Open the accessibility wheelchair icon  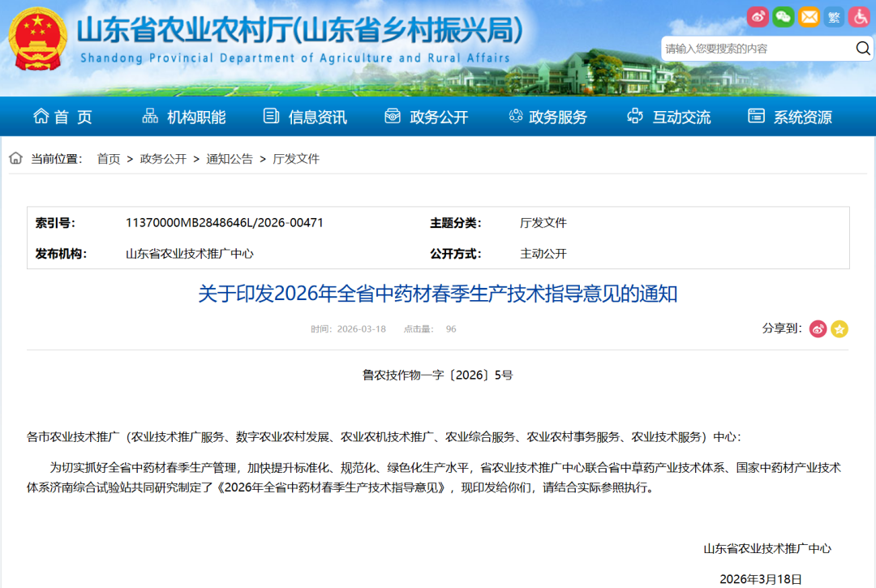859,17
